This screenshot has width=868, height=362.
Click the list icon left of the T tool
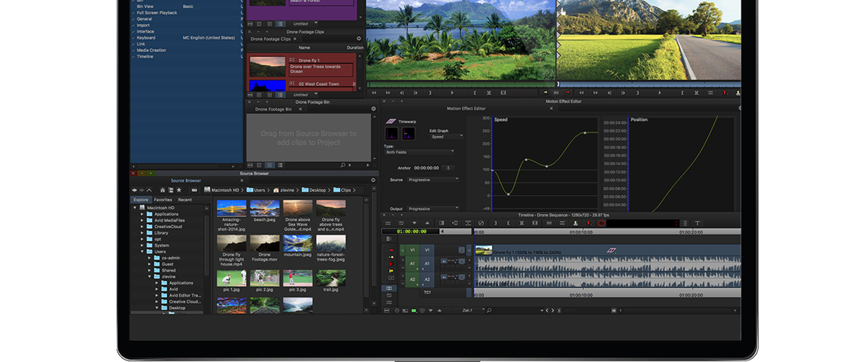click(685, 223)
